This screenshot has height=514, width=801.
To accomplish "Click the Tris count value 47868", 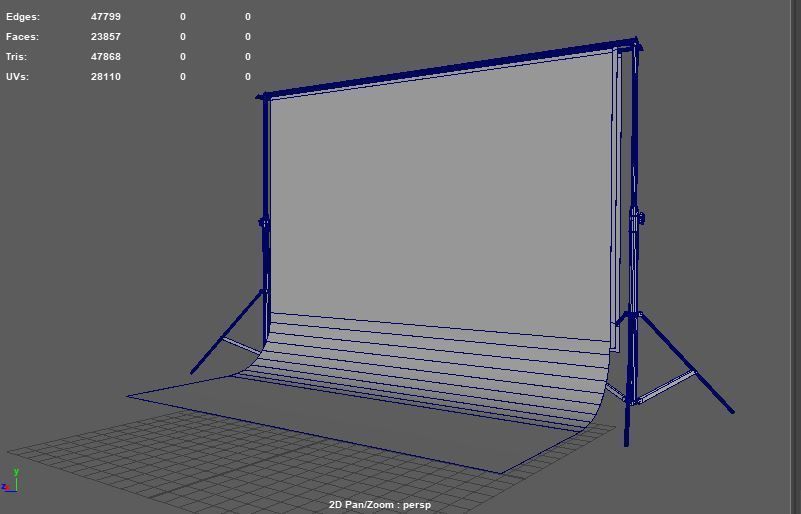I will pyautogui.click(x=106, y=57).
